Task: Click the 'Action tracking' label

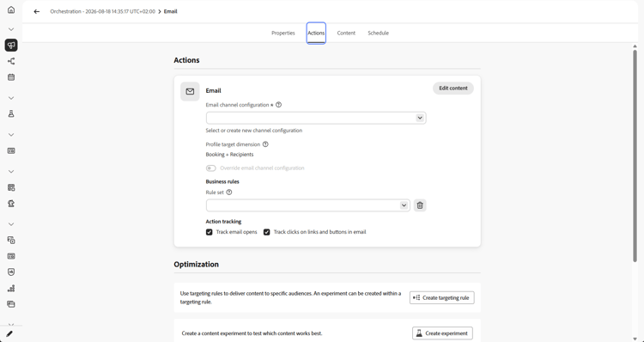Action: click(x=223, y=222)
